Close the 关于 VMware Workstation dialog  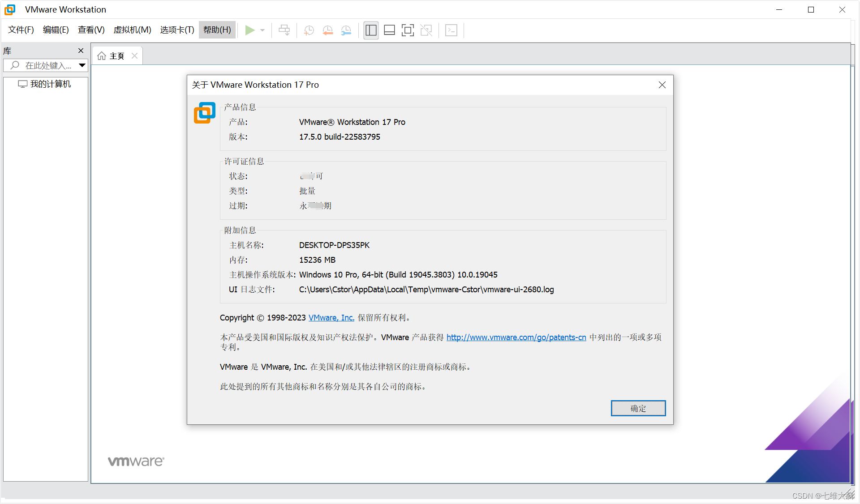(662, 85)
